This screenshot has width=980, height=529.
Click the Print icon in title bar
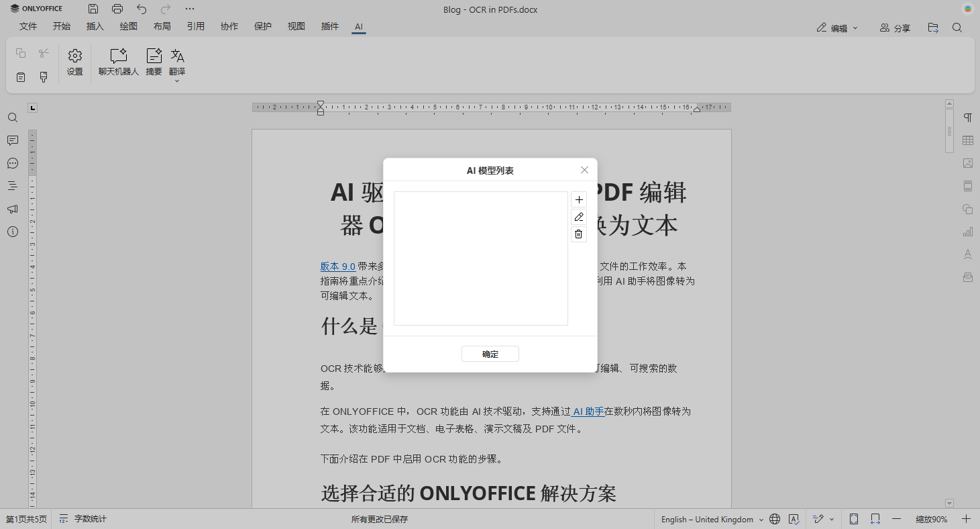(117, 9)
